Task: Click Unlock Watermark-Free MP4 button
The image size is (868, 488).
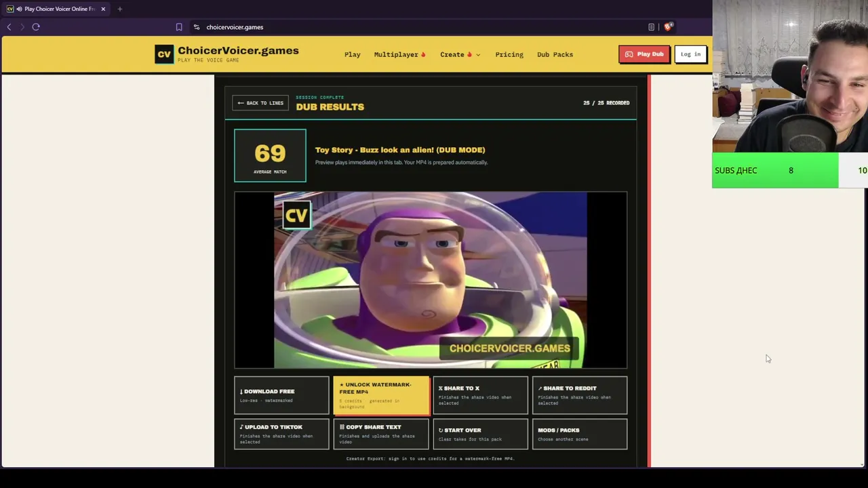Action: pyautogui.click(x=381, y=395)
